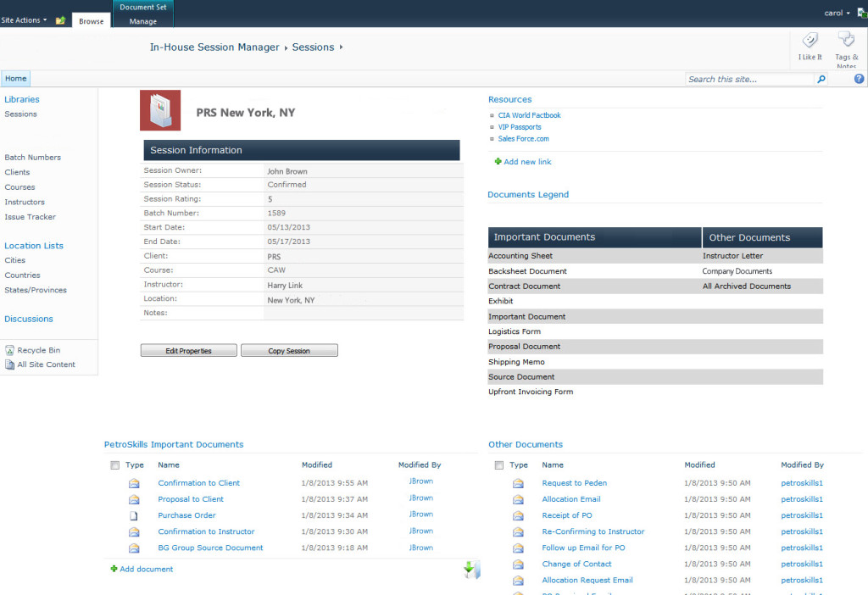868x595 pixels.
Task: Click type icon for Change of Contact
Action: tap(518, 564)
